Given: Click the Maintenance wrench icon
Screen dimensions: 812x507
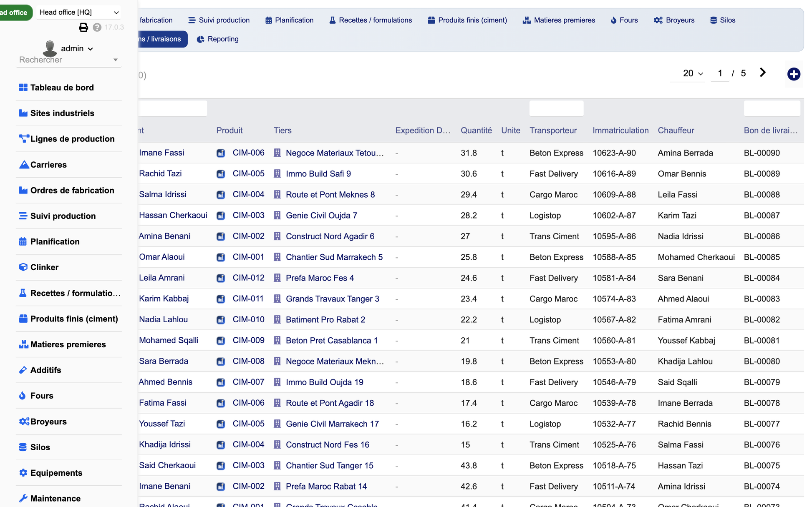Looking at the screenshot, I should pyautogui.click(x=23, y=498).
